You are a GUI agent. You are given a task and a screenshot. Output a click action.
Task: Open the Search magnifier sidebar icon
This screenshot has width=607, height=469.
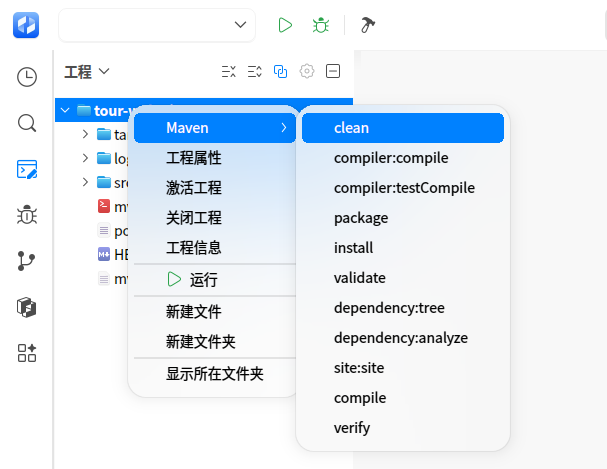27,123
